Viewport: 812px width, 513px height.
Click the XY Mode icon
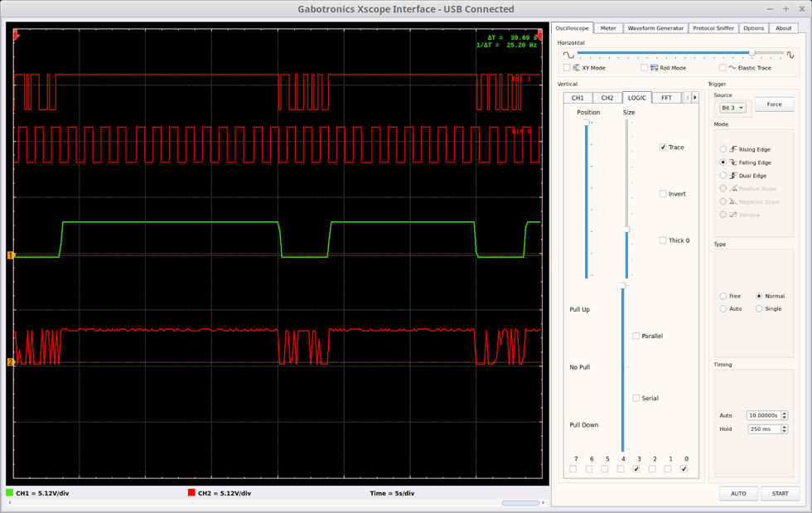point(576,68)
